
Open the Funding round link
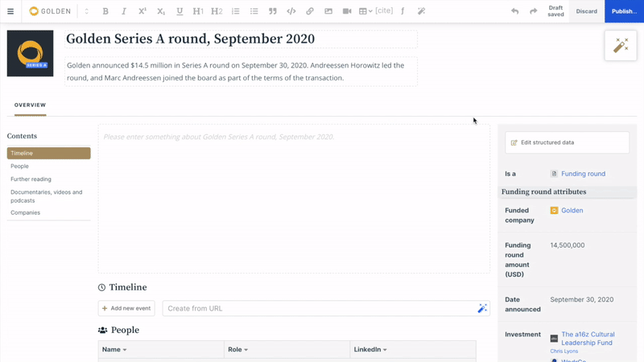[x=583, y=174]
